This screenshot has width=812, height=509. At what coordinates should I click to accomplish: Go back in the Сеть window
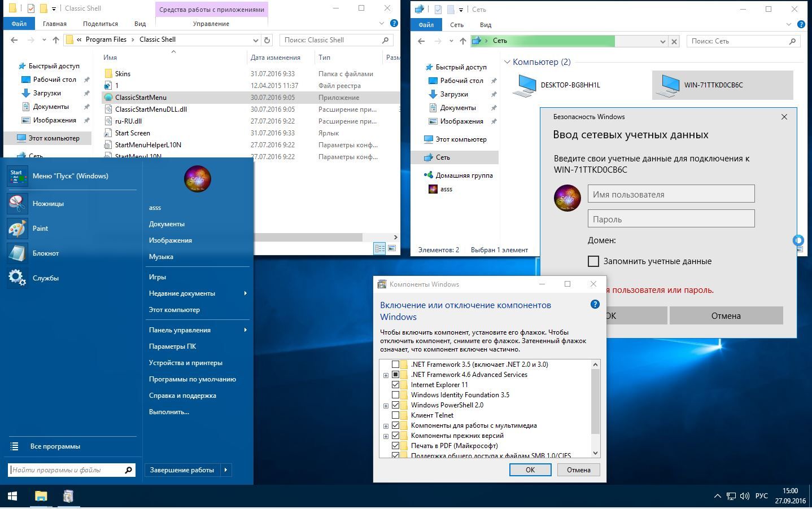(421, 41)
